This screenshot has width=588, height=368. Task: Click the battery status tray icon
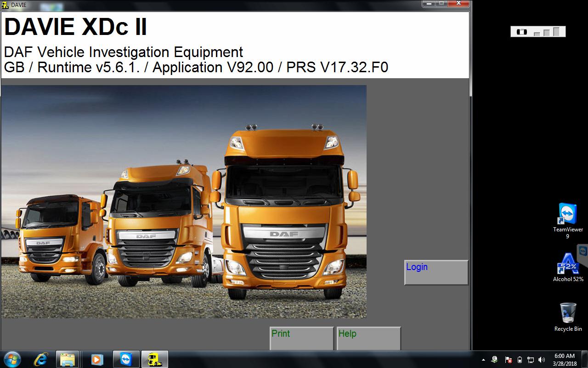point(520,360)
